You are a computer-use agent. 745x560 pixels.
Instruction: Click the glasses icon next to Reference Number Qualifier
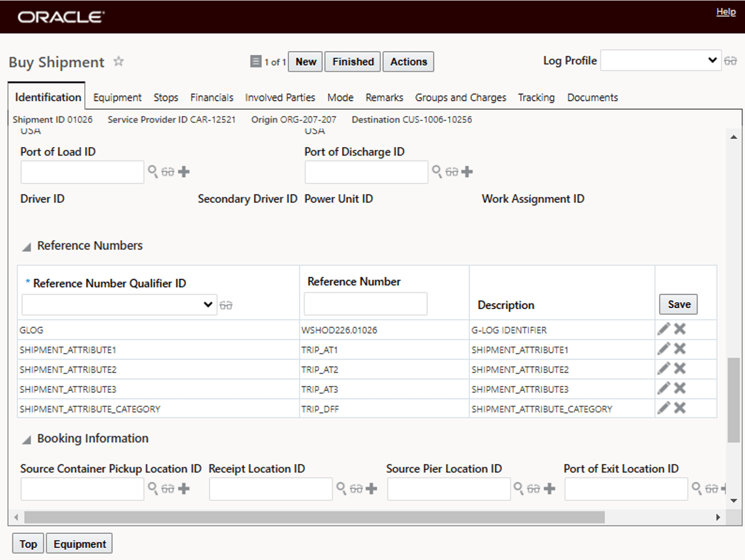226,304
